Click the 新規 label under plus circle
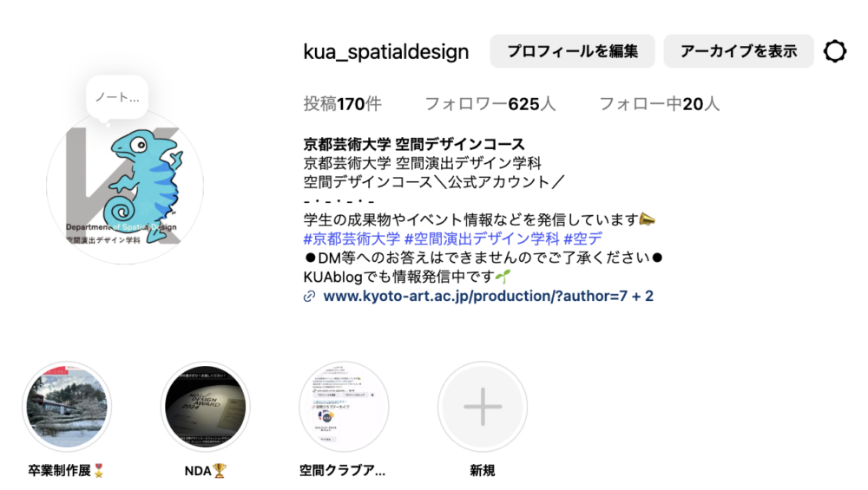Screen dimensions: 868x490 click(483, 471)
